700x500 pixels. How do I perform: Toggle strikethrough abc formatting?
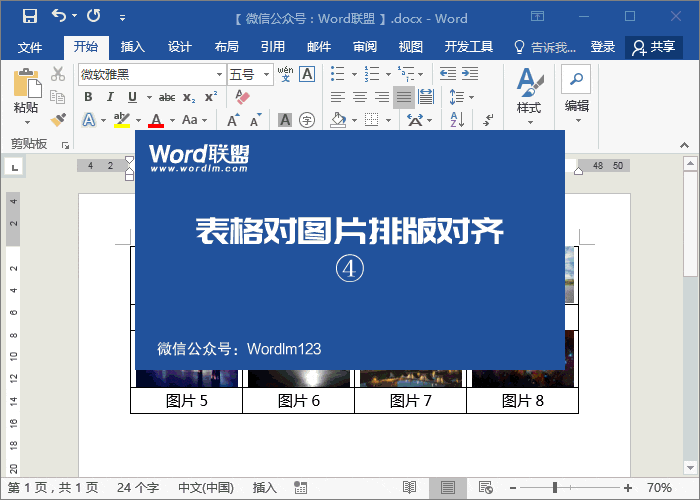[167, 97]
